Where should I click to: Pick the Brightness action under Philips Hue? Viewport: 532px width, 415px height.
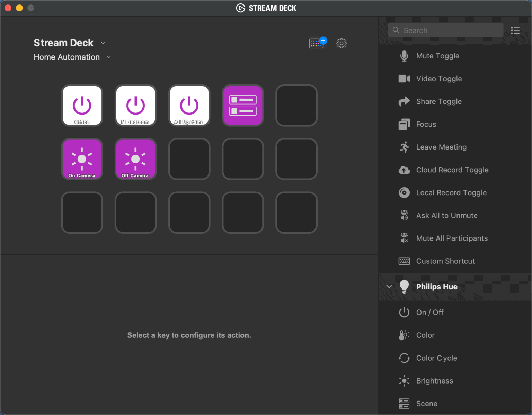point(435,381)
